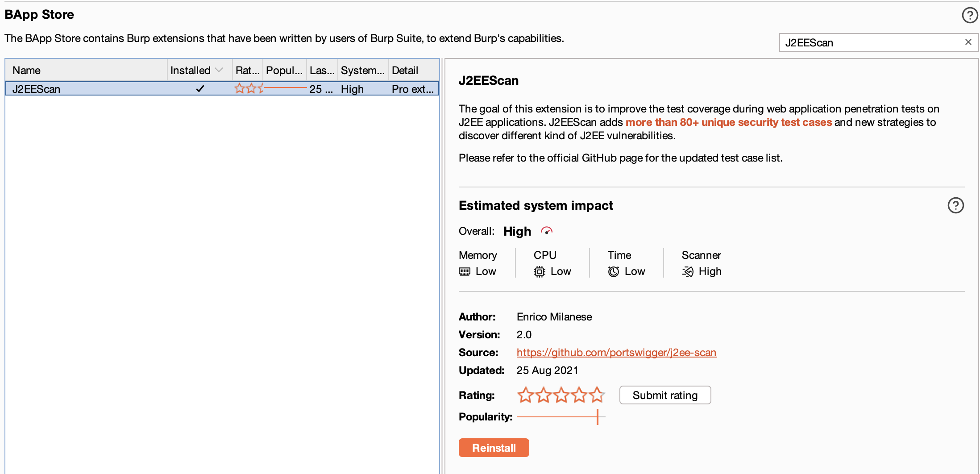
Task: Click the Submit rating button
Action: [665, 395]
